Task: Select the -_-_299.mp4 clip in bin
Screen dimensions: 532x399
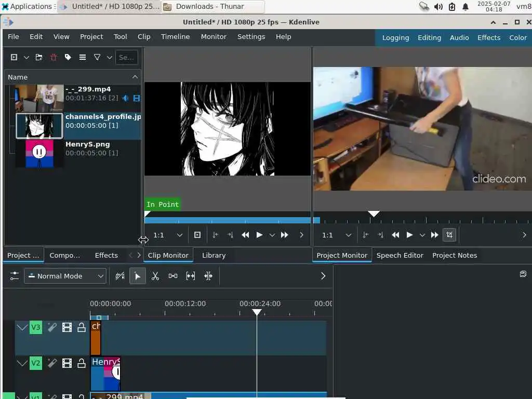Action: coord(78,98)
